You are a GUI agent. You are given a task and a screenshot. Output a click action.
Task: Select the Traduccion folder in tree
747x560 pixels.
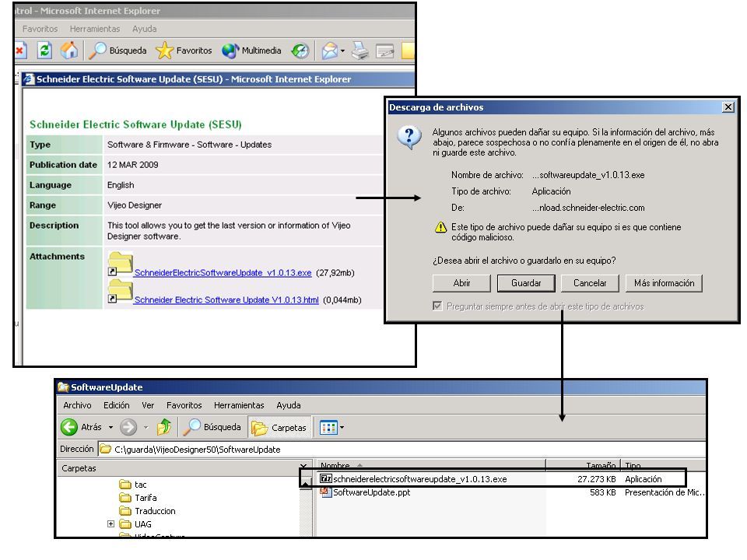click(x=148, y=511)
